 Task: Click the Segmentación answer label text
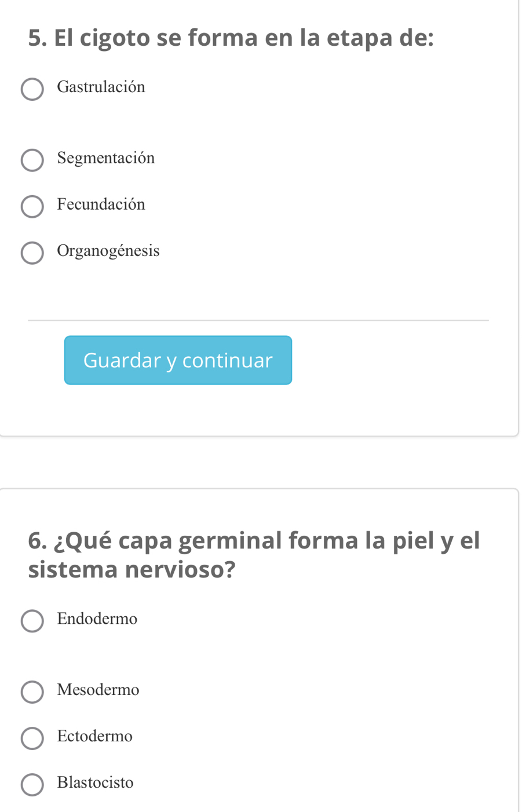pyautogui.click(x=106, y=158)
